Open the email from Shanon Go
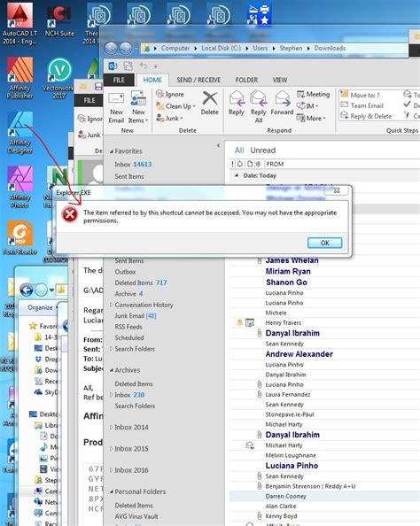420x526 pixels. (x=286, y=282)
